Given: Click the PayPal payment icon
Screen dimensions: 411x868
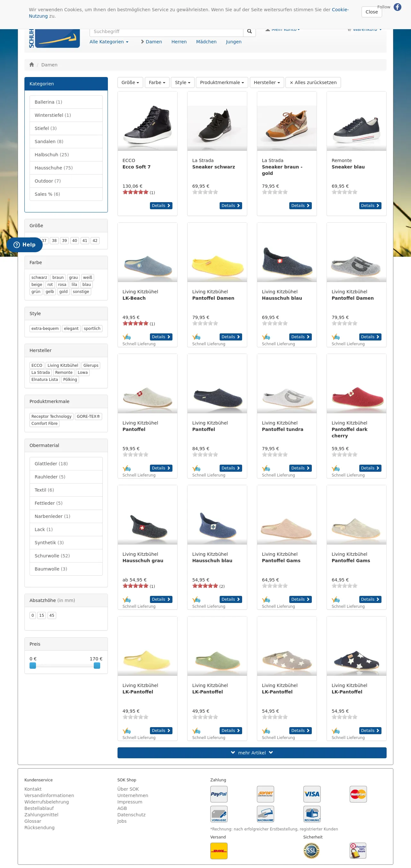Looking at the screenshot, I should 219,794.
